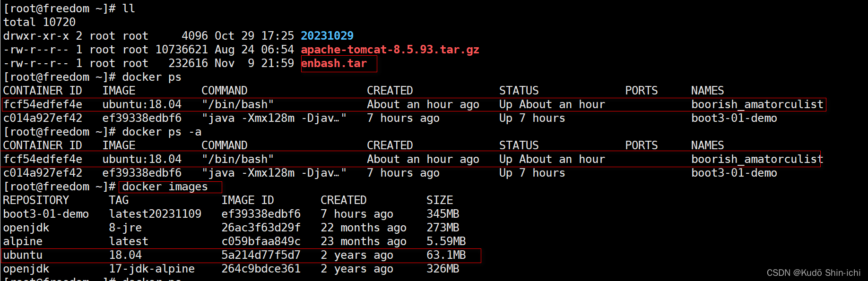Click image ID 264c9bdce361
868x281 pixels.
[x=260, y=269]
